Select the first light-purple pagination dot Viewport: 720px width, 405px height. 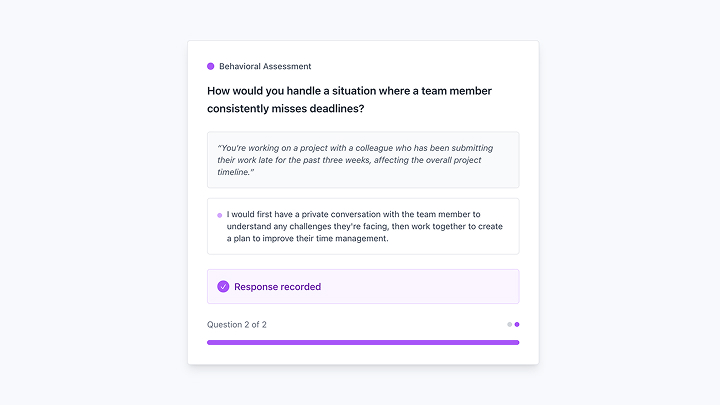(509, 324)
